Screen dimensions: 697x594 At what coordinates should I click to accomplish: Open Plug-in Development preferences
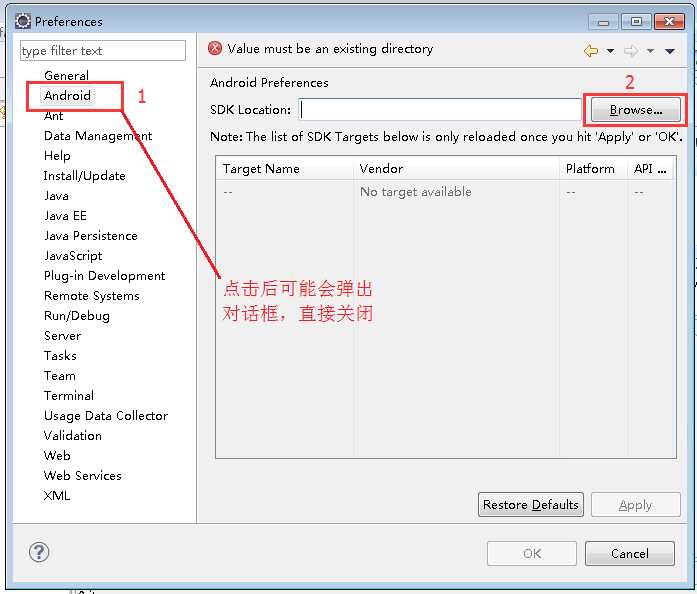[x=104, y=276]
